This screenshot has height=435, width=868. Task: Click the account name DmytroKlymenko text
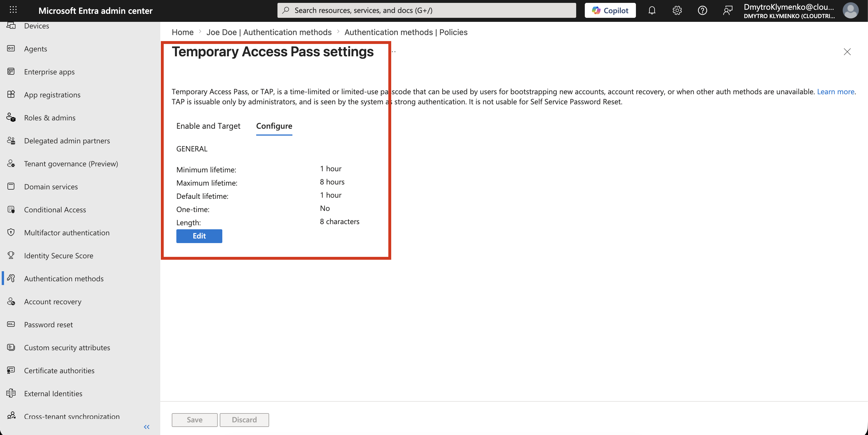789,7
